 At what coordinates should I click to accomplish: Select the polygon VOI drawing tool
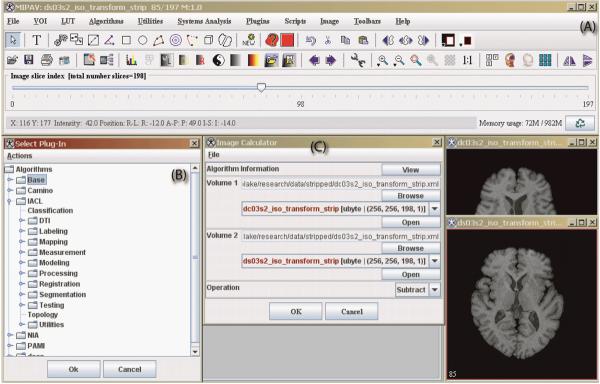pyautogui.click(x=158, y=40)
